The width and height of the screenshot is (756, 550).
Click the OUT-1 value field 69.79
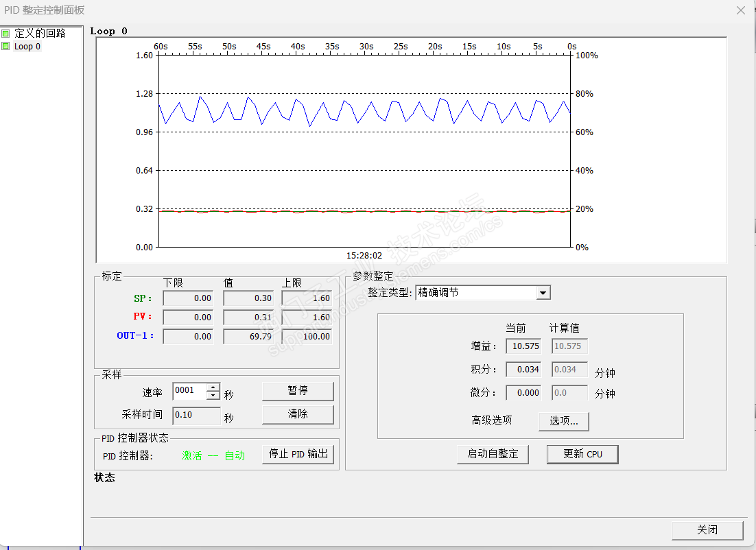pyautogui.click(x=248, y=337)
